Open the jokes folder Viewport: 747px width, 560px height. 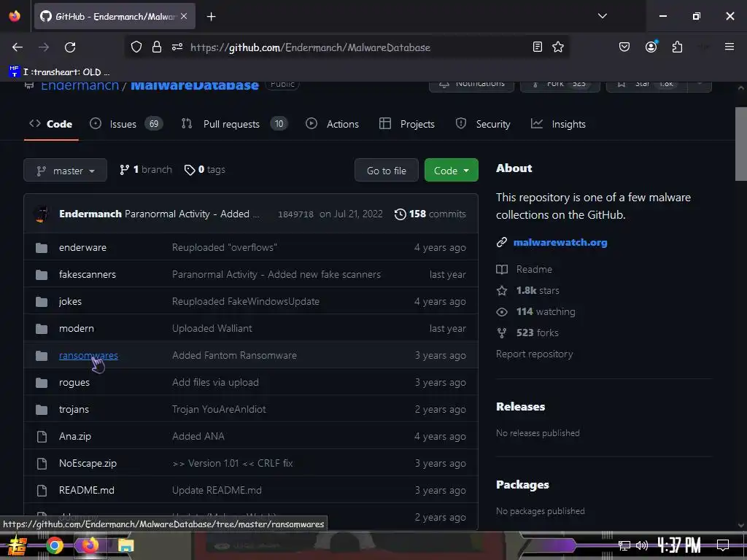point(70,301)
